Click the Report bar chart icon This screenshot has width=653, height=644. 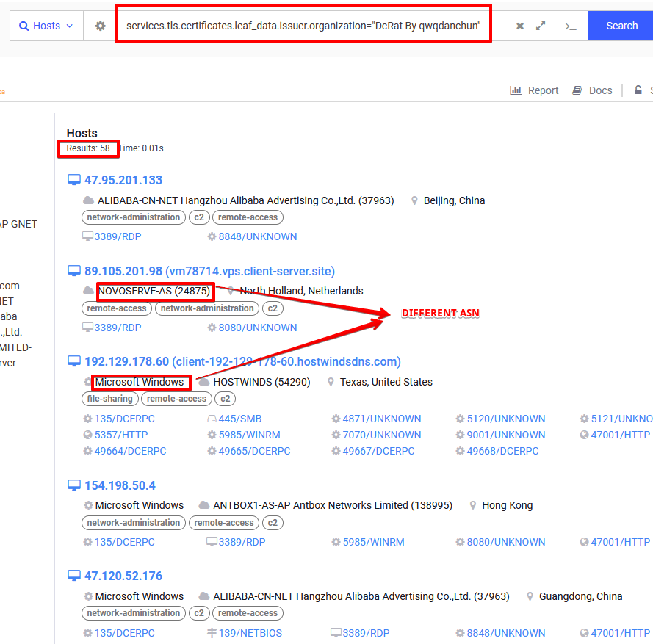tap(516, 90)
